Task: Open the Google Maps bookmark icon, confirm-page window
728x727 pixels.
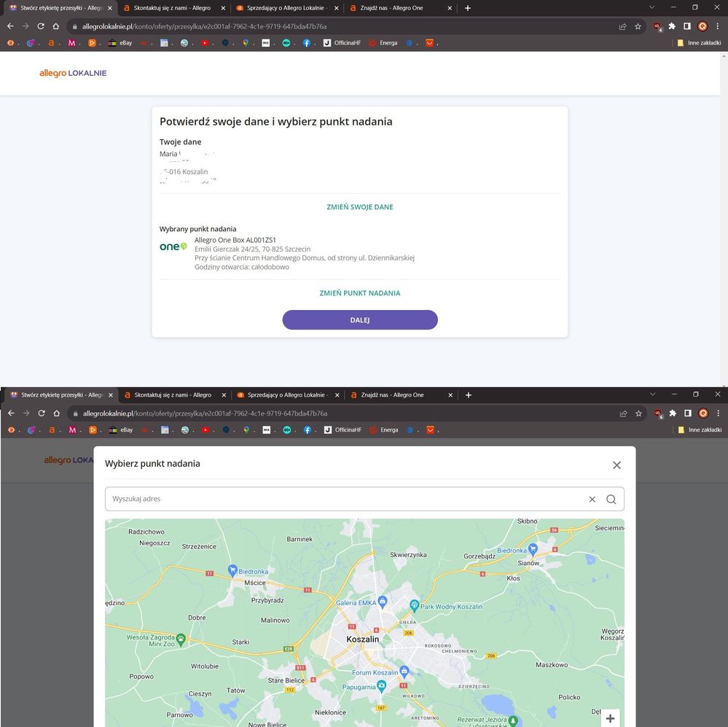Action: tap(245, 43)
